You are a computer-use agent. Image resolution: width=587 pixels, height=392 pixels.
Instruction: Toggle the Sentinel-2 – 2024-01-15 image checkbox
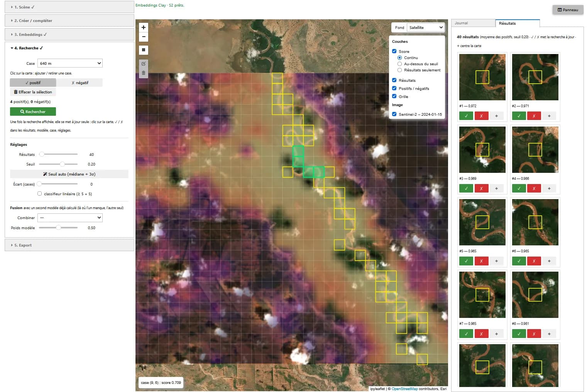pos(394,114)
